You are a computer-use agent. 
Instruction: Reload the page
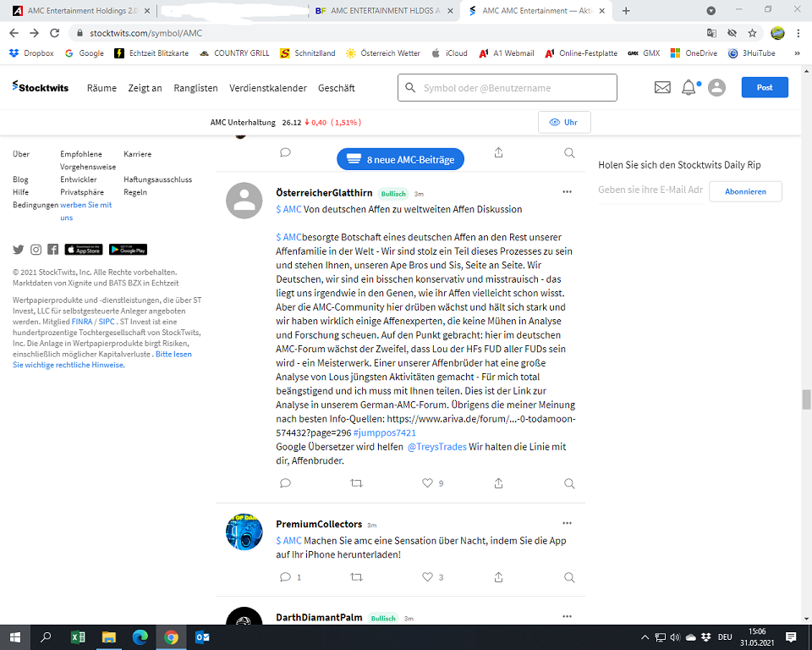click(54, 33)
